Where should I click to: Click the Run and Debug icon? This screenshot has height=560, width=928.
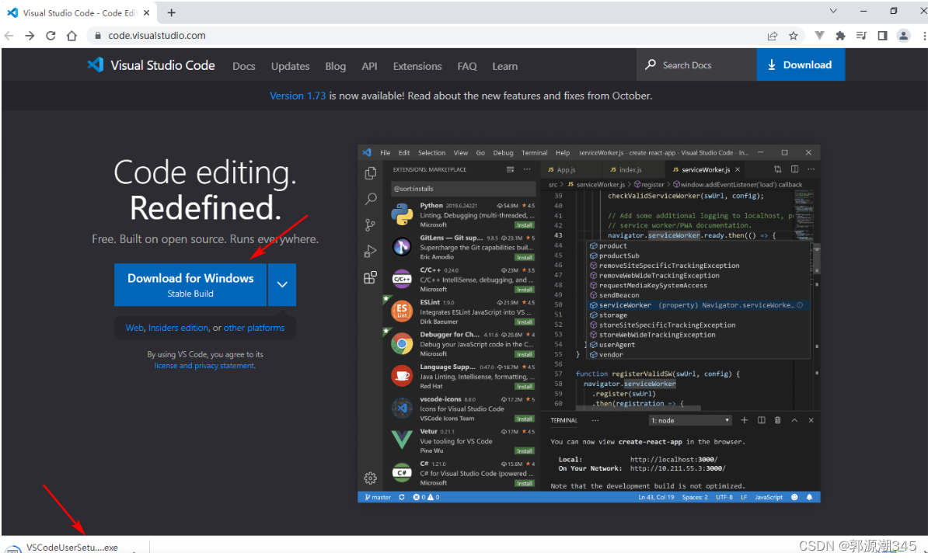(x=371, y=252)
